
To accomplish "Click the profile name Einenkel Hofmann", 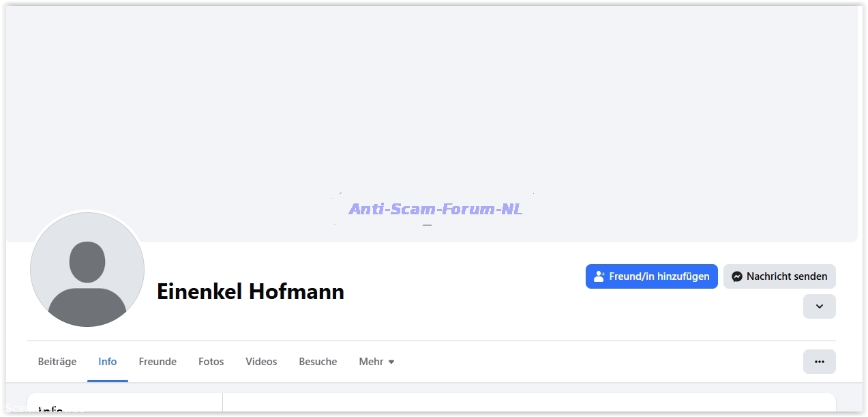I will coord(250,291).
